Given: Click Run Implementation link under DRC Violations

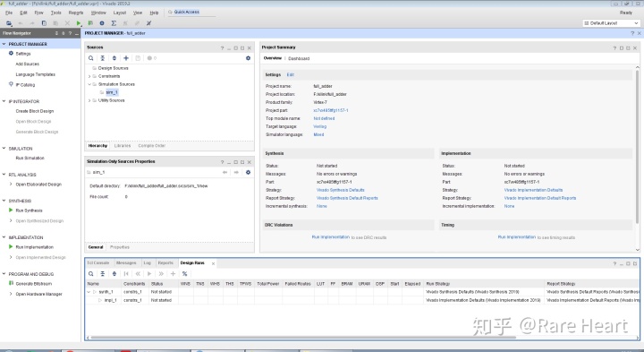Looking at the screenshot, I should point(331,237).
